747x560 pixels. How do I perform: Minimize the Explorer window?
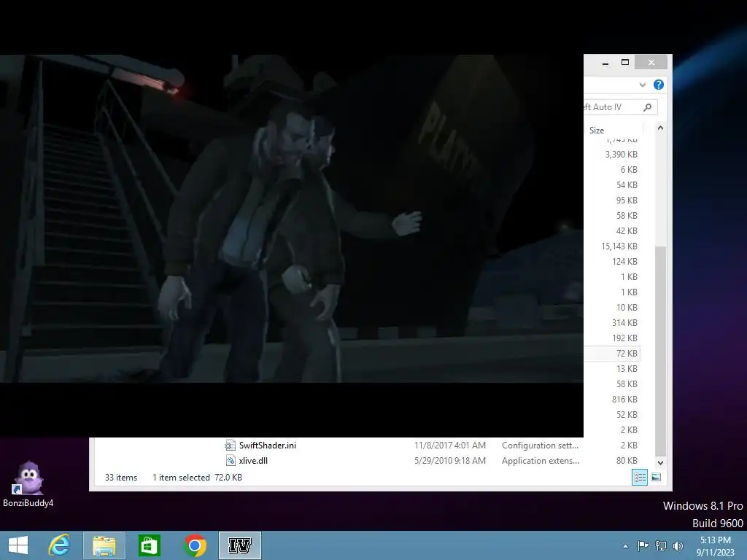tap(605, 63)
